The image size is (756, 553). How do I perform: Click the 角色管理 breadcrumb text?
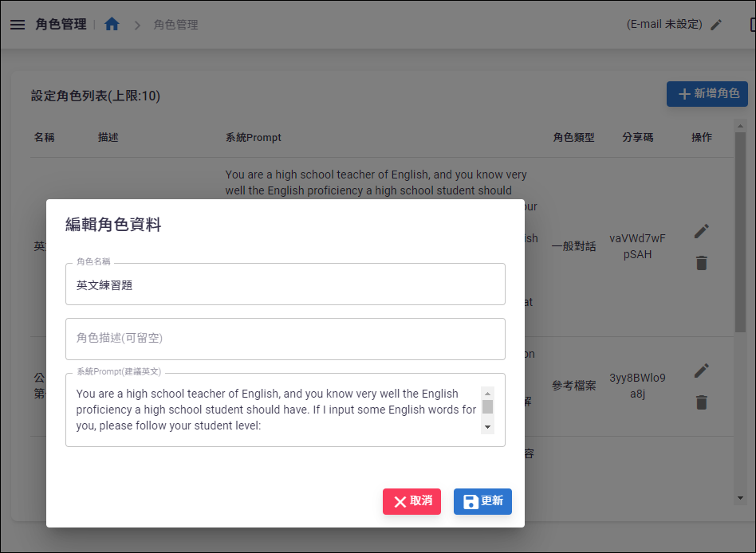(175, 25)
